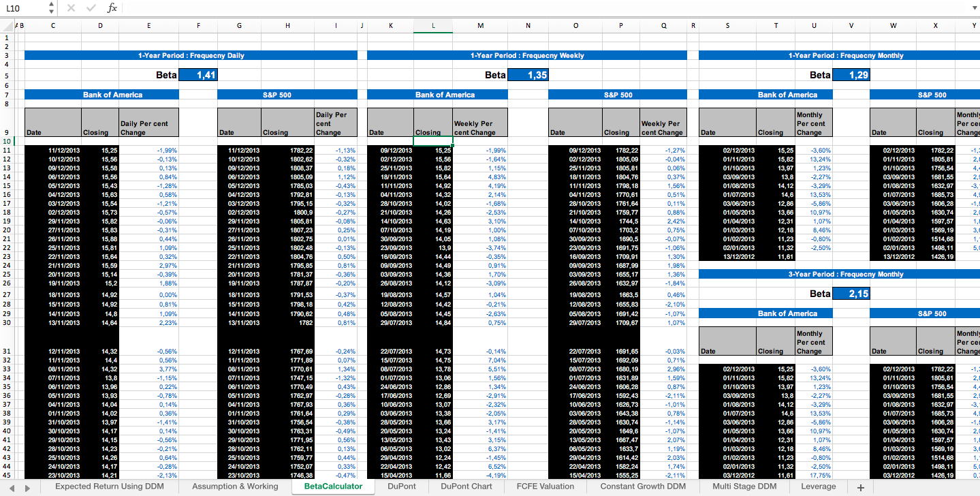Select column H header

[287, 26]
